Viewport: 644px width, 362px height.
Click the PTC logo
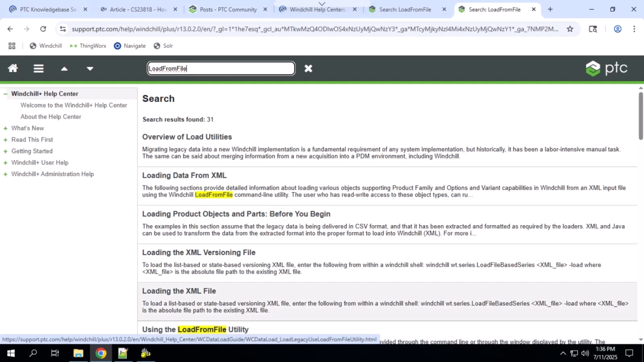click(x=607, y=68)
